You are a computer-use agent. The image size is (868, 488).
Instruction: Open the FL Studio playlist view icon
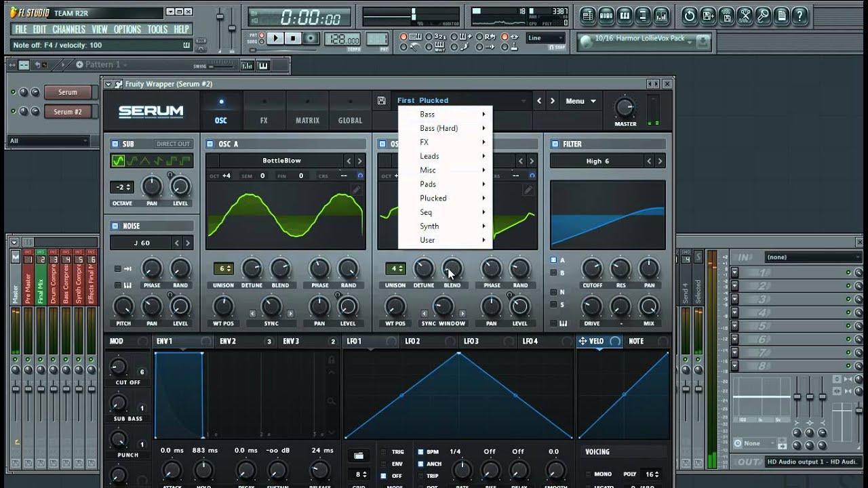588,15
